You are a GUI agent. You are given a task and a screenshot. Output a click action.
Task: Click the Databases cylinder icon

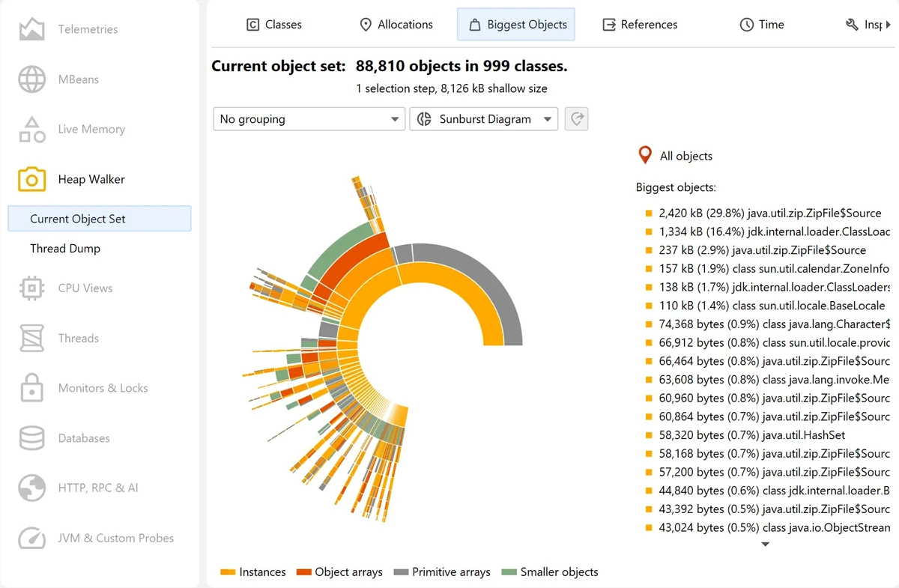[x=32, y=438]
